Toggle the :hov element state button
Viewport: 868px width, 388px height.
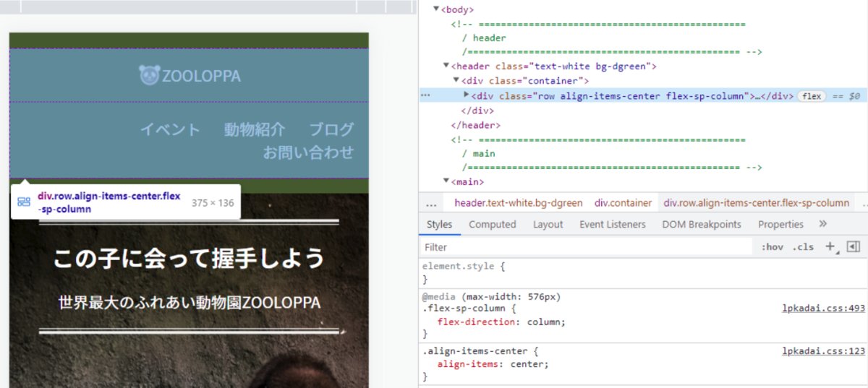pyautogui.click(x=773, y=247)
